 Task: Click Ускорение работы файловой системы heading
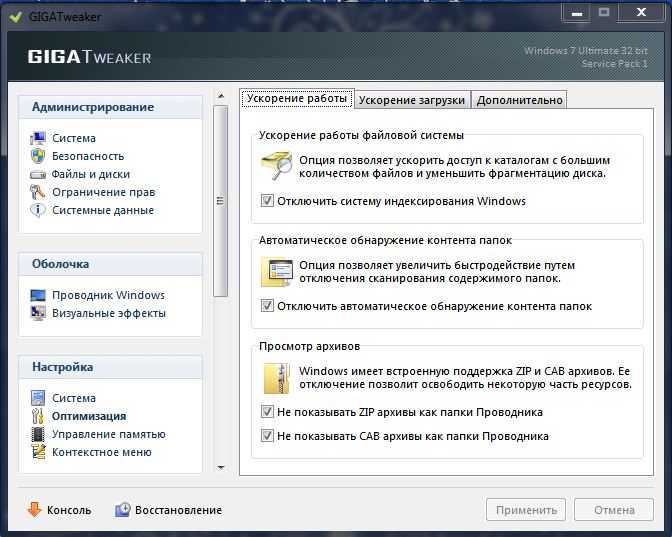(x=361, y=135)
